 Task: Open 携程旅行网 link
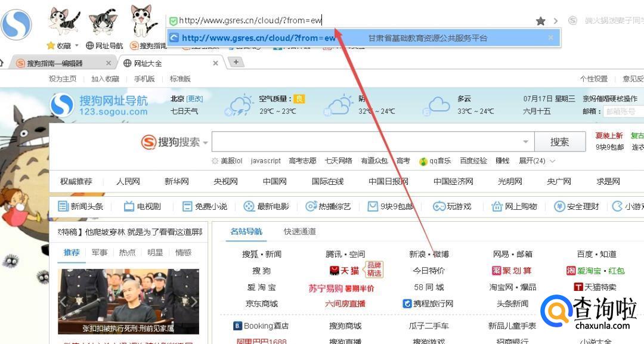pyautogui.click(x=428, y=304)
